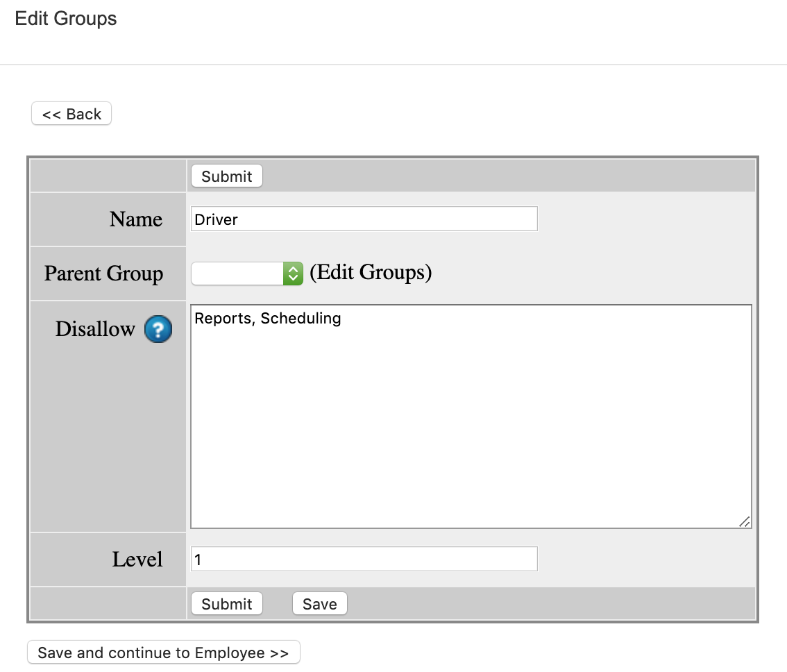The image size is (787, 672).
Task: Click Save and continue to Employee
Action: [x=163, y=653]
